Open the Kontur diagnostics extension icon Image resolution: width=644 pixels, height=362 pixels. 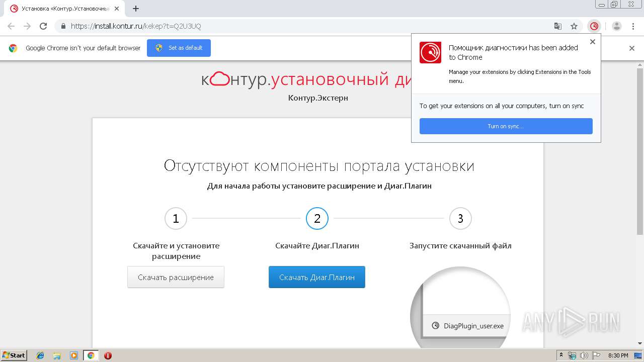pos(594,26)
